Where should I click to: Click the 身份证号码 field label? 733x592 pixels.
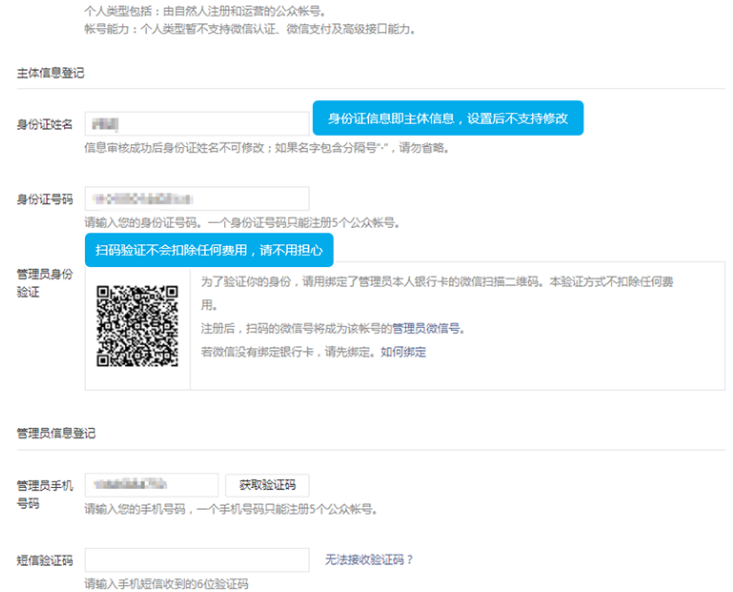point(44,200)
